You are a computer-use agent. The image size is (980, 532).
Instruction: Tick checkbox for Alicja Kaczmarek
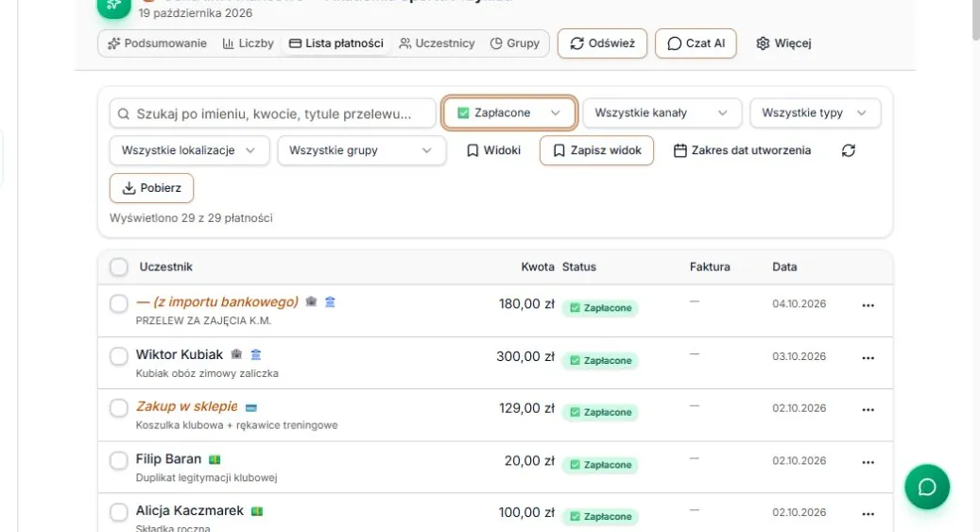(x=119, y=512)
